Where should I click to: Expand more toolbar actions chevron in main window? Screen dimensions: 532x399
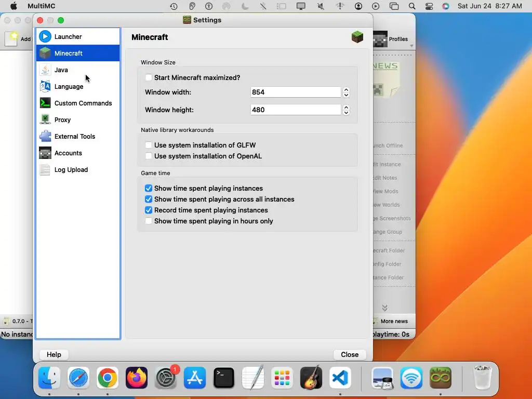384,308
